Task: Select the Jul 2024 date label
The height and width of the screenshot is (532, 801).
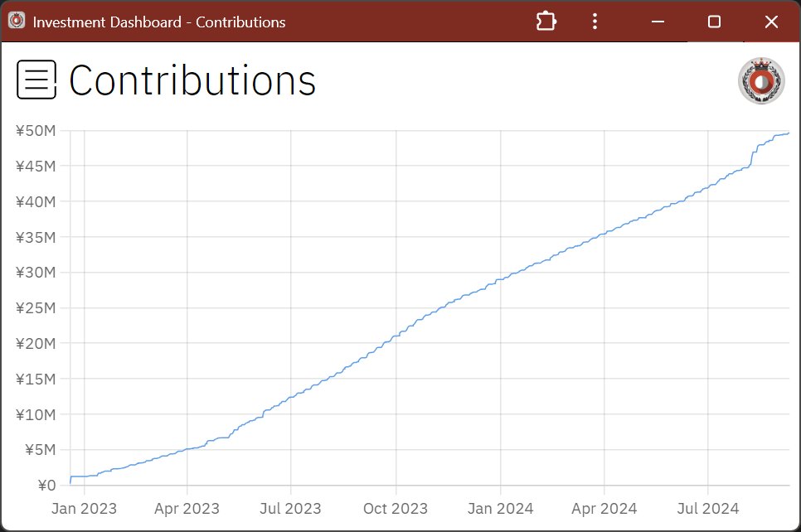Action: point(708,508)
